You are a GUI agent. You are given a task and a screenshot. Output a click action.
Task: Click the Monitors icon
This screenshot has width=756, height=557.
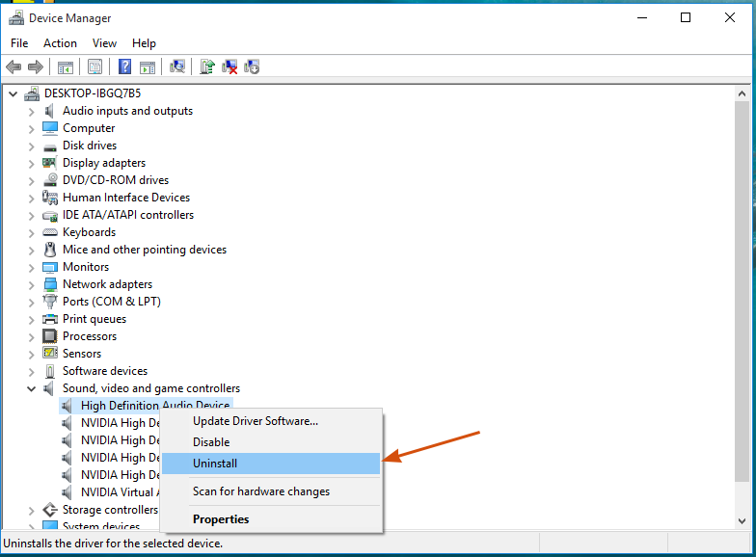coord(50,267)
